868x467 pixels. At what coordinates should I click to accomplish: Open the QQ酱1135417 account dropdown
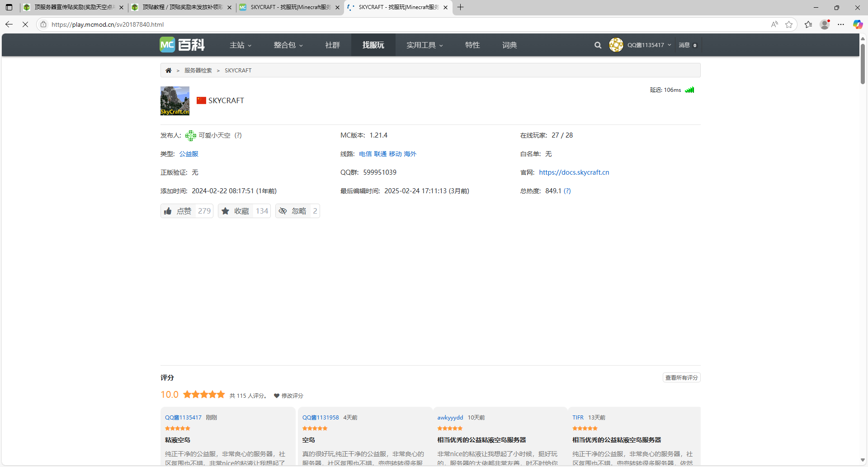pyautogui.click(x=649, y=45)
